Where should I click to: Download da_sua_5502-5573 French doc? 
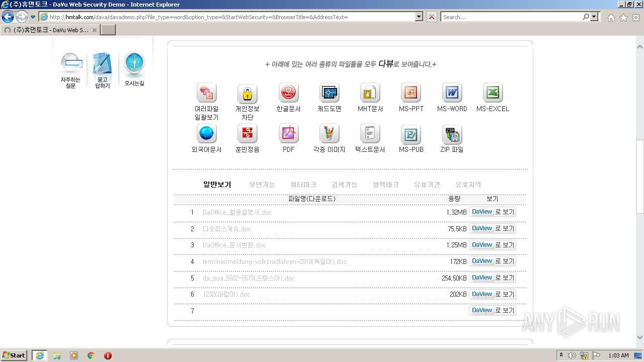pyautogui.click(x=249, y=278)
